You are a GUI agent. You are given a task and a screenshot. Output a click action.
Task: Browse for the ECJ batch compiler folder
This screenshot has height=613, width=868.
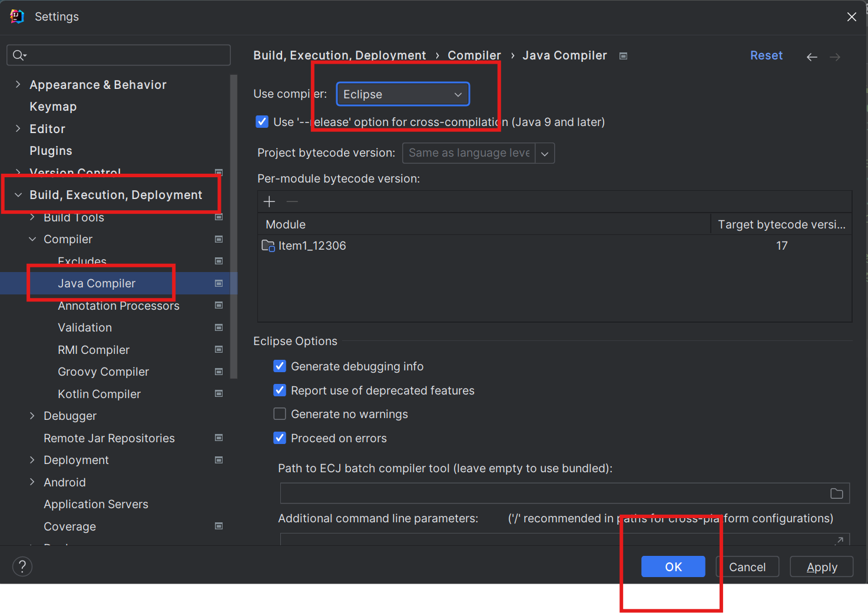point(837,493)
